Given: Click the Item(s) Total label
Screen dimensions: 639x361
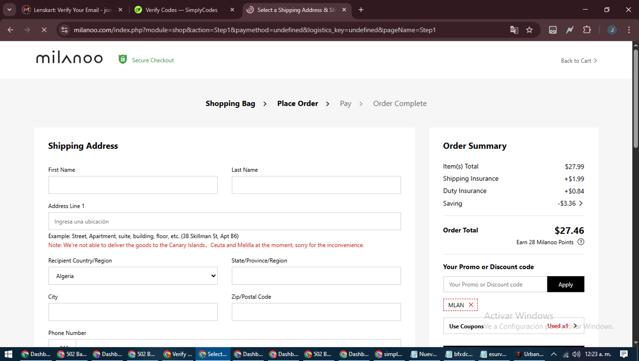Looking at the screenshot, I should [x=461, y=166].
